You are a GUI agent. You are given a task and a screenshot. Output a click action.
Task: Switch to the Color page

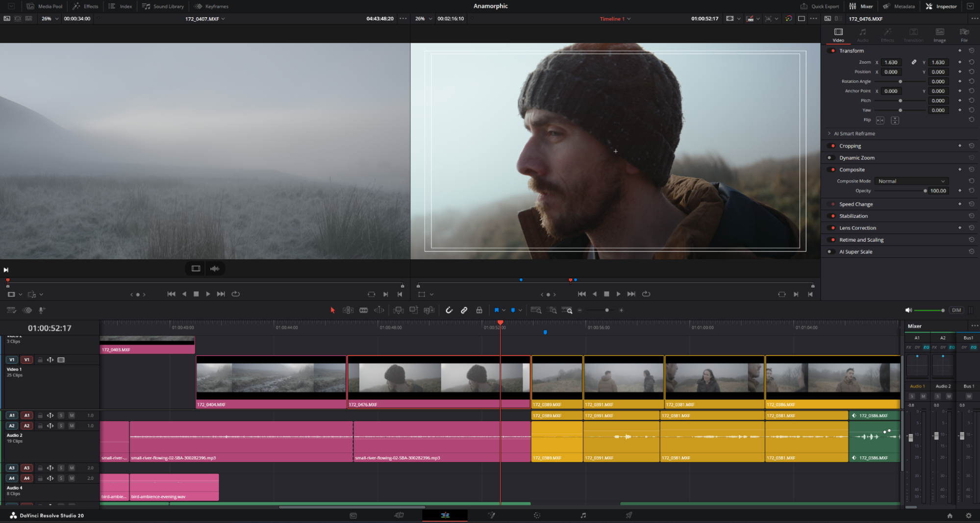point(537,515)
